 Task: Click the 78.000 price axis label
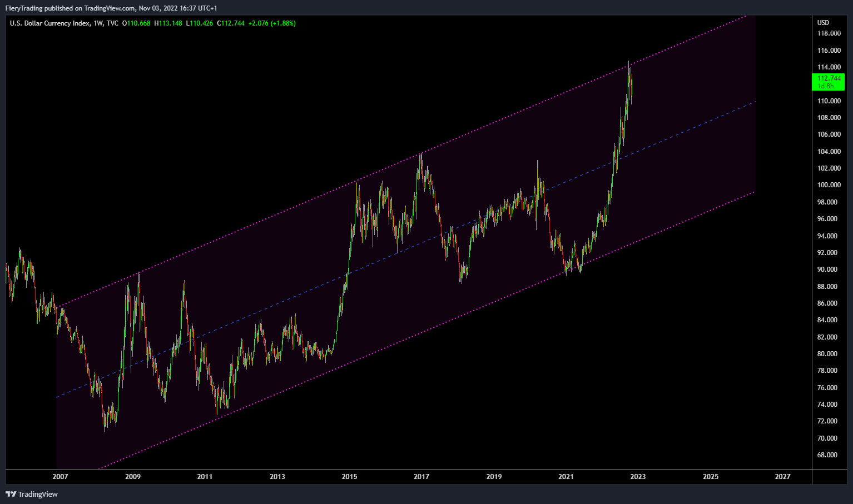(829, 371)
